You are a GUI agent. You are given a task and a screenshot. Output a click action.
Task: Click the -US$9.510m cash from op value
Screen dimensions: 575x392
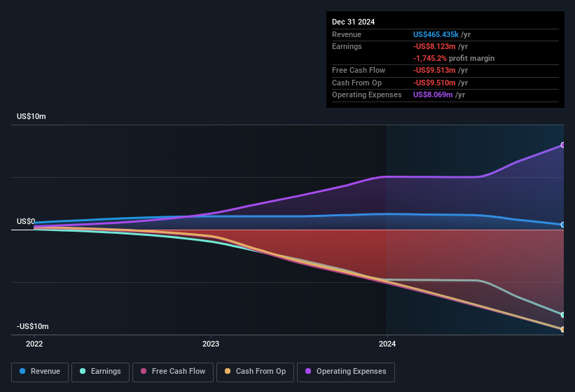tap(434, 83)
